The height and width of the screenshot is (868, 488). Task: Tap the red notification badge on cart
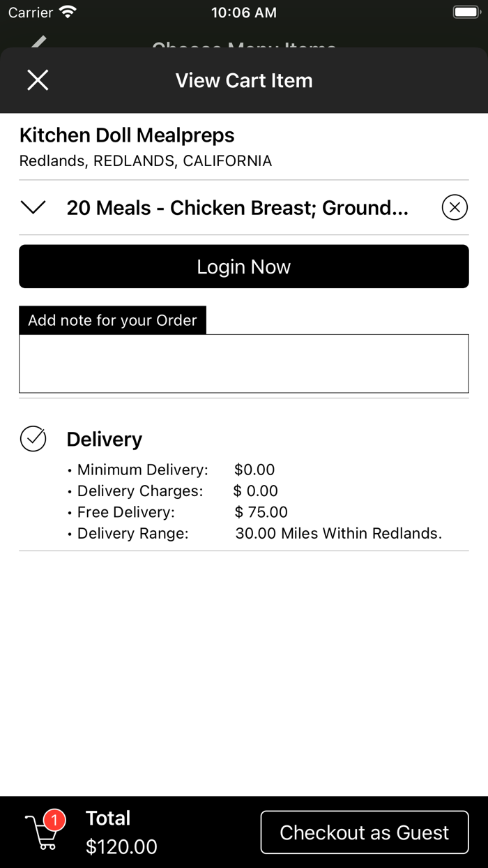click(x=54, y=821)
